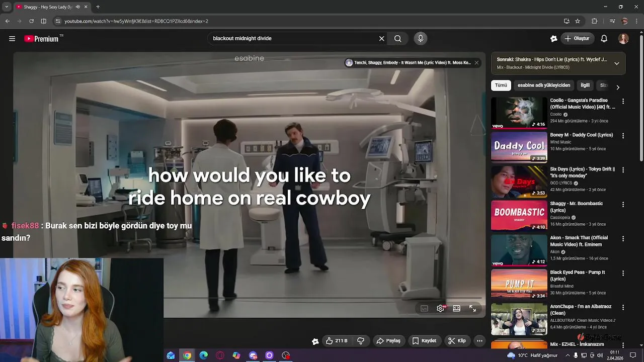Select the Tümü filter chip
Screen dimensions: 644x362
pos(501,85)
